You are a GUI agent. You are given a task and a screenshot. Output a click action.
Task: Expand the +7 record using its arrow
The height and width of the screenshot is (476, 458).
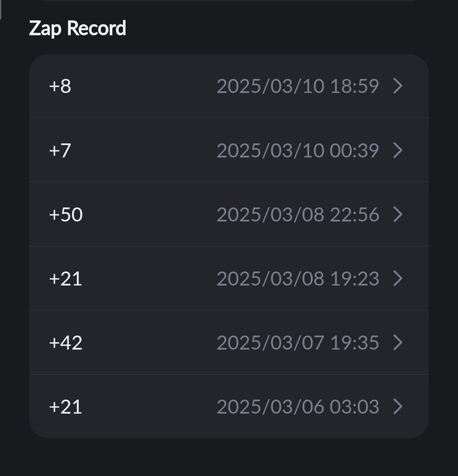(398, 150)
